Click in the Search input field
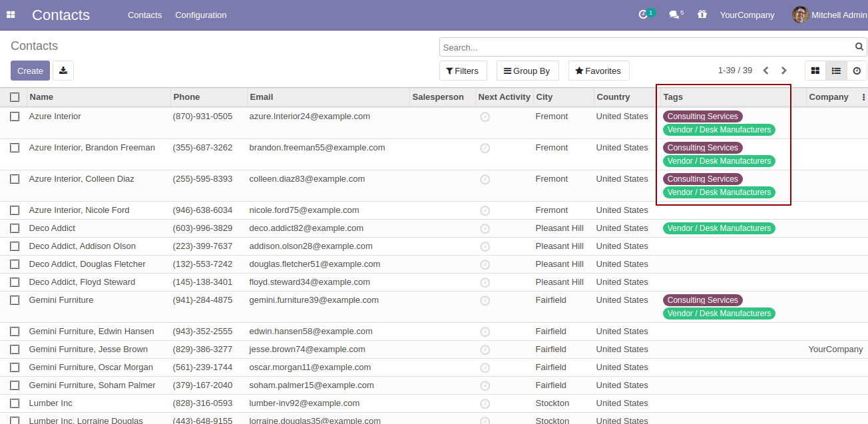Screen dimensions: 868x424 click(x=646, y=47)
